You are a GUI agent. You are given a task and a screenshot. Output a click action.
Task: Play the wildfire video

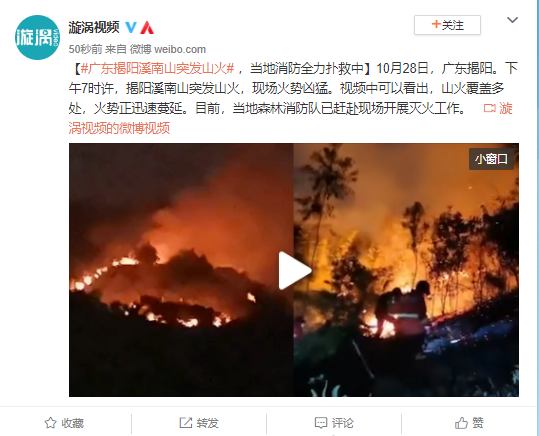(294, 270)
